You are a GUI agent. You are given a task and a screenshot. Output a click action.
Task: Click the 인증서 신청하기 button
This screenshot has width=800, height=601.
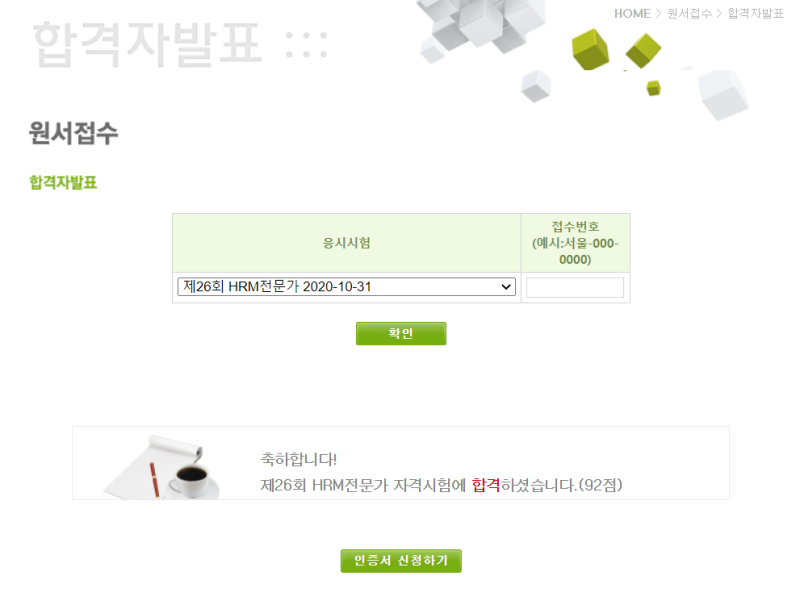(x=401, y=561)
